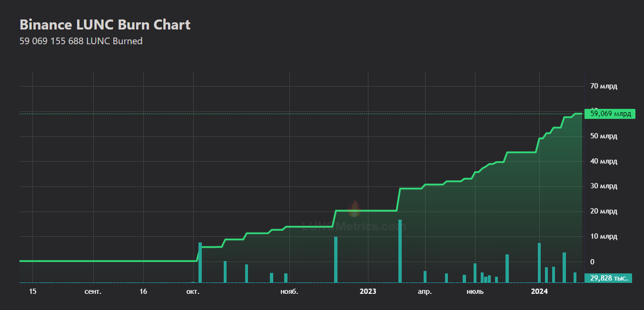The image size is (644, 310).
Task: Click the 2023 label on the time axis
Action: pos(368,291)
